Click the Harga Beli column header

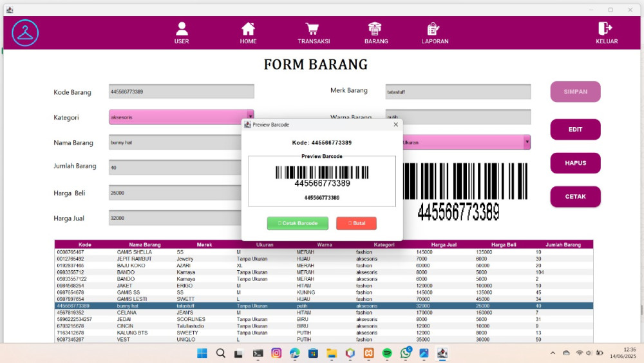point(504,244)
